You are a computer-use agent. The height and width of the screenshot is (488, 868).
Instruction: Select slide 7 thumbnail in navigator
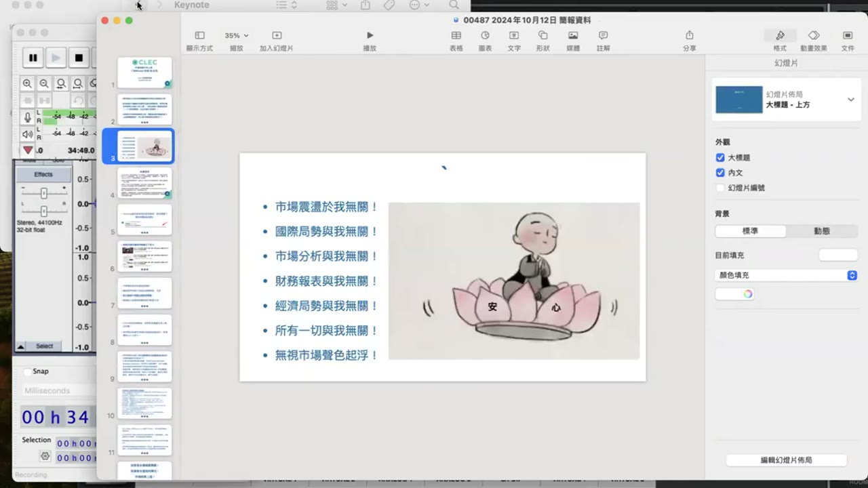[144, 293]
